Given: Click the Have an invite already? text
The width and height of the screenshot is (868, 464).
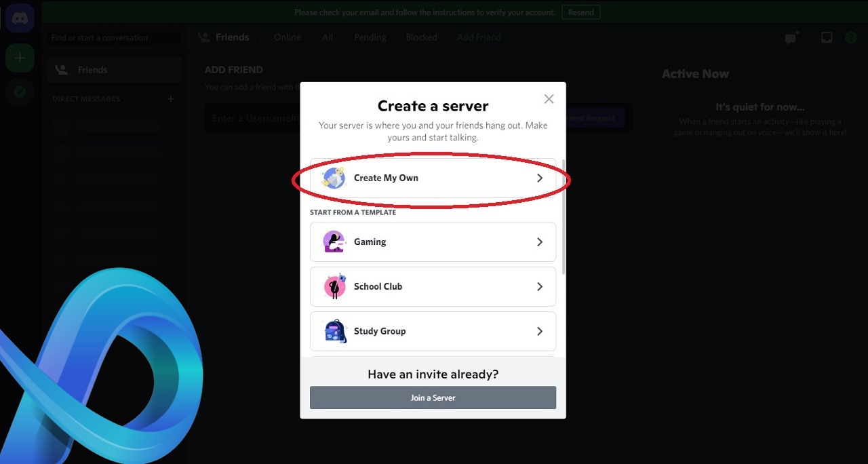Looking at the screenshot, I should (x=433, y=374).
